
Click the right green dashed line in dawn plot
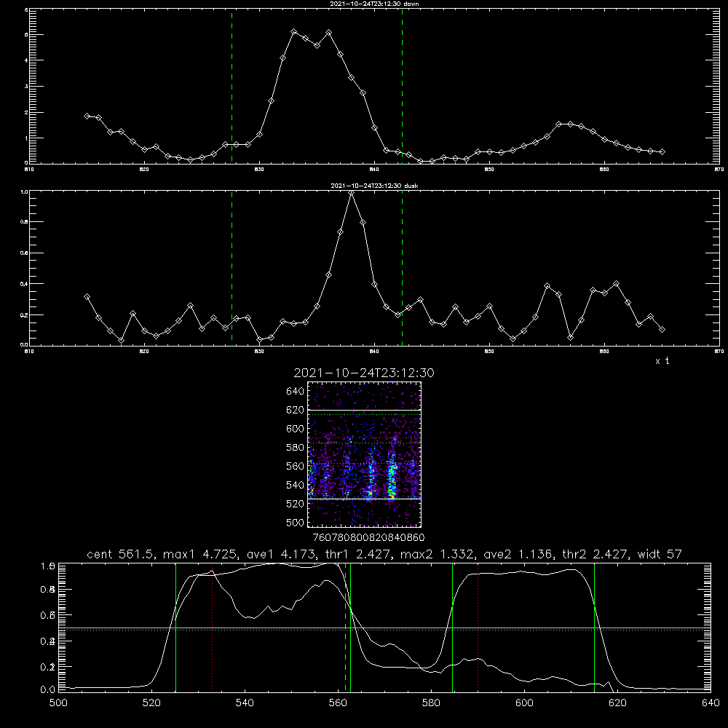click(x=402, y=86)
